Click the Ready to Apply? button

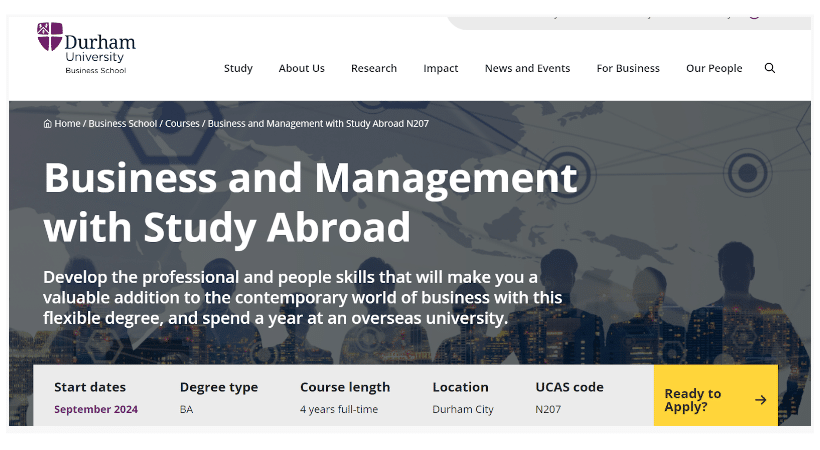point(715,395)
